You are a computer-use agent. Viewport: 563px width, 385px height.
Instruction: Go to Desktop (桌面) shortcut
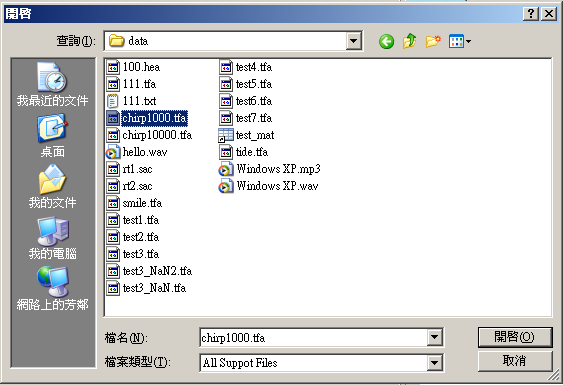click(52, 136)
